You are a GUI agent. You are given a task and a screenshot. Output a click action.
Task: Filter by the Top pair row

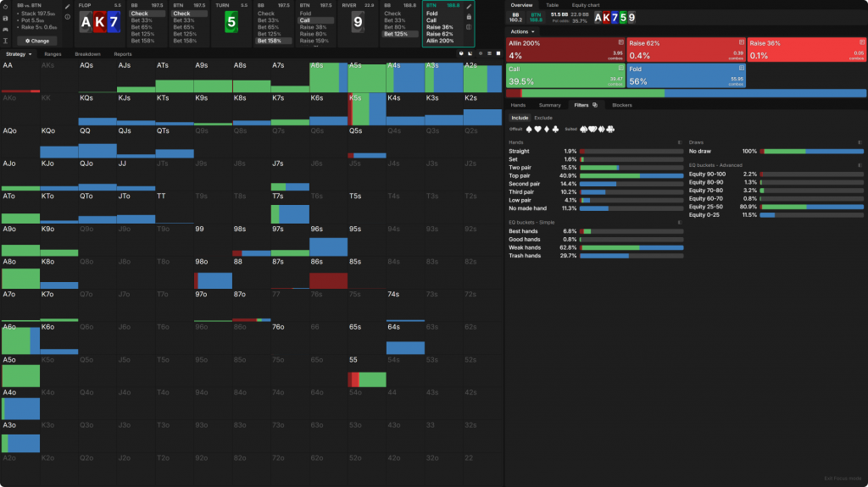point(596,175)
